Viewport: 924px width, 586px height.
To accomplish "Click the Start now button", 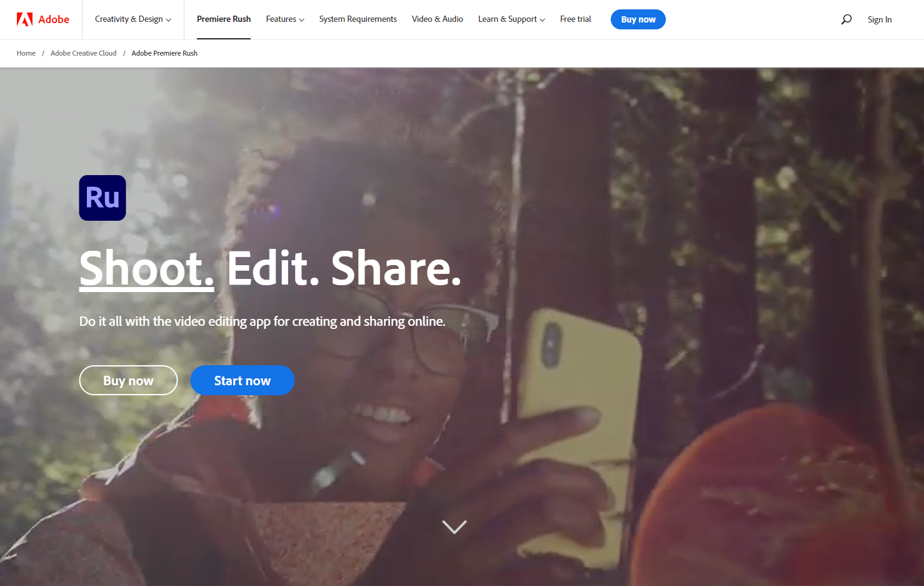I will (x=243, y=380).
